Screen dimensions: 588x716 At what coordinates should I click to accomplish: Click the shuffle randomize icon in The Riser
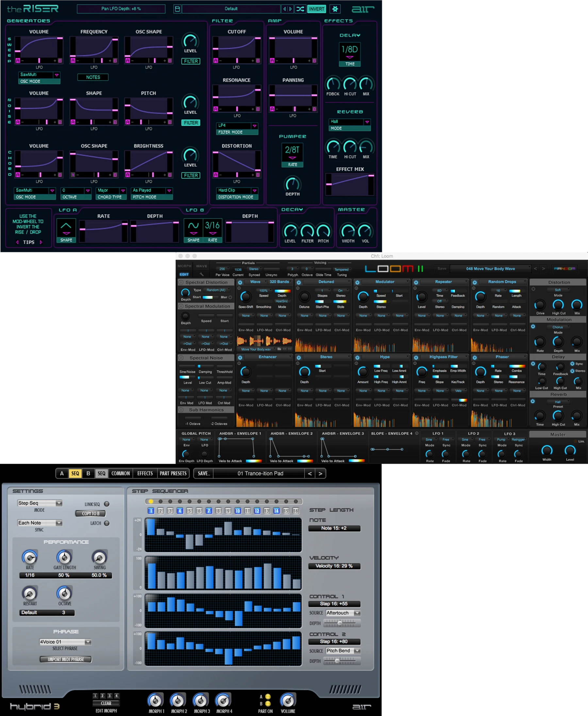coord(300,9)
